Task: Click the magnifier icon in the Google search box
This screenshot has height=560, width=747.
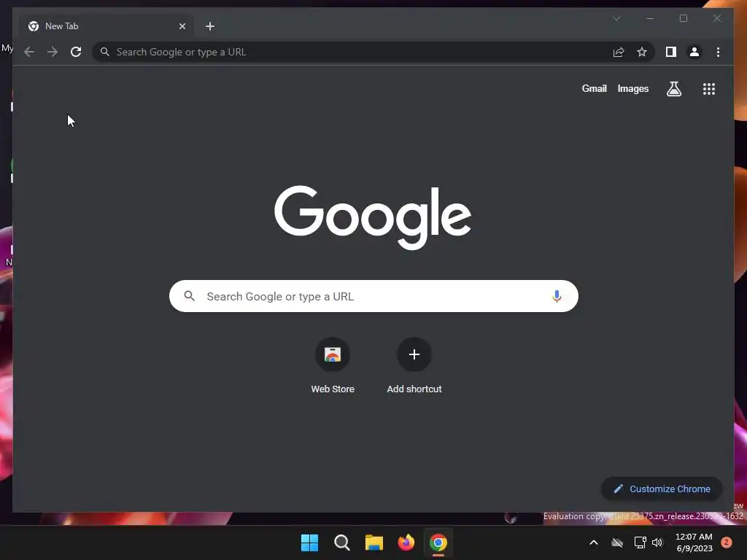Action: [189, 296]
